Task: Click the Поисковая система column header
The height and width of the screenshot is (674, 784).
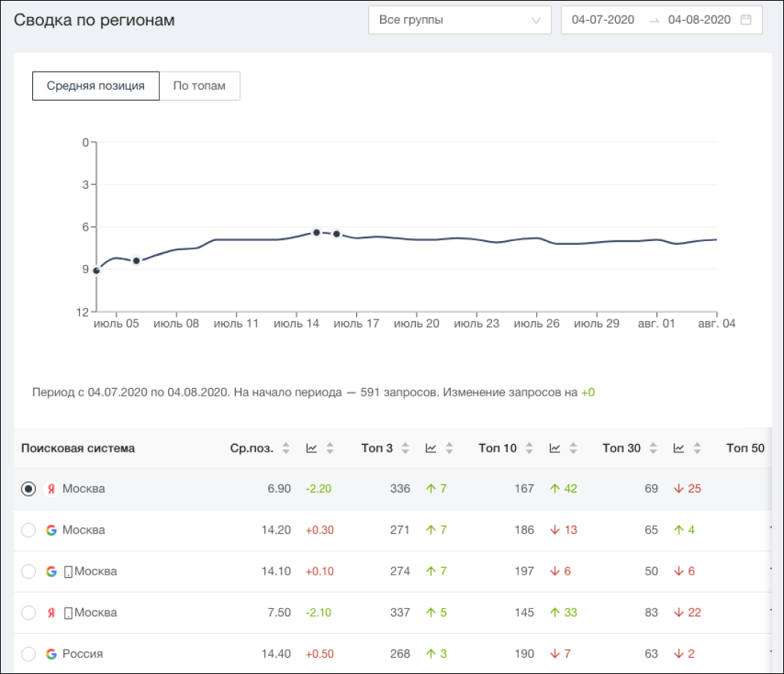Action: (78, 449)
